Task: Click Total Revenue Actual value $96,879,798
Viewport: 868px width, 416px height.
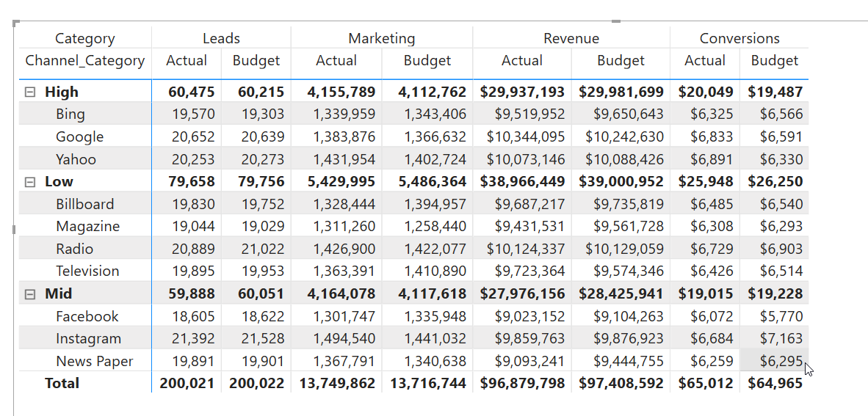Action: (522, 384)
